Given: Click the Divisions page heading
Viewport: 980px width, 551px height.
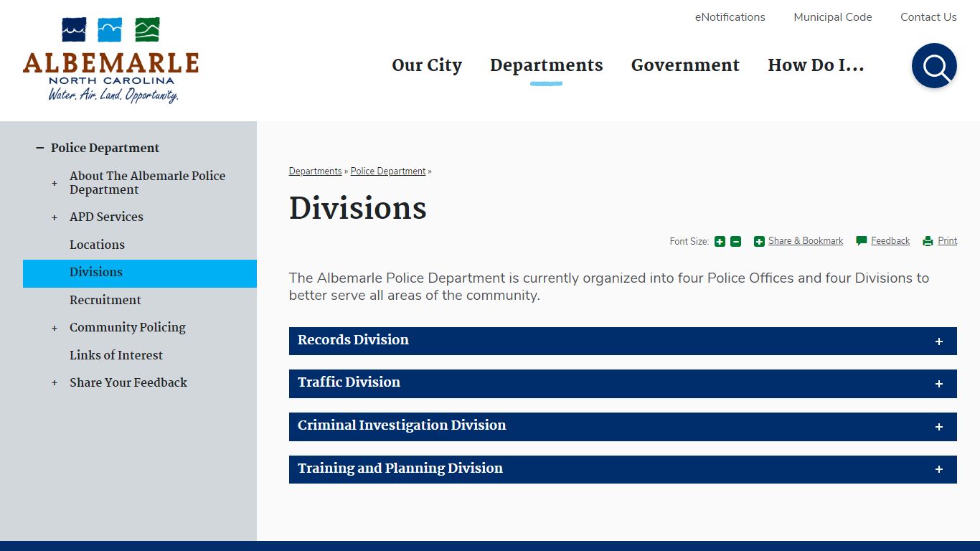Looking at the screenshot, I should coord(358,208).
